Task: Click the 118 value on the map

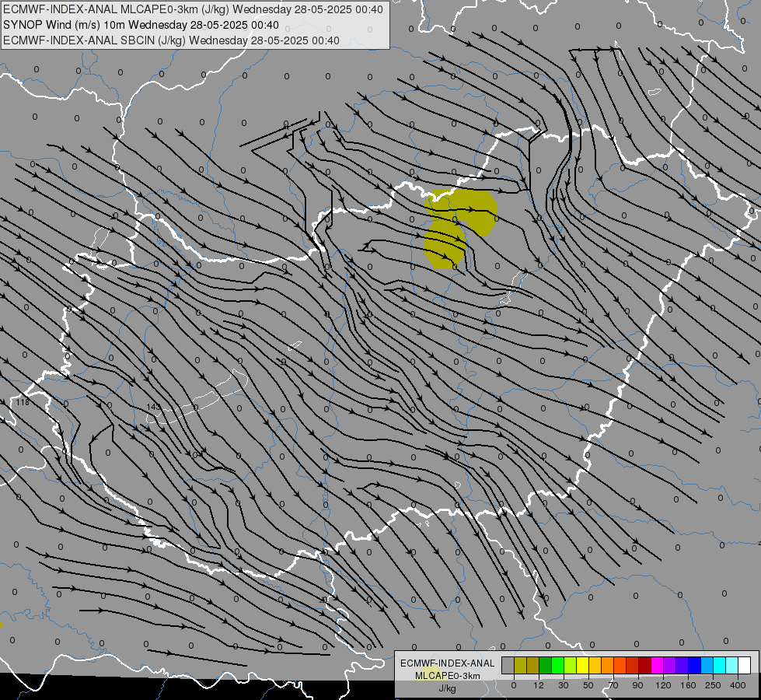Action: (23, 402)
